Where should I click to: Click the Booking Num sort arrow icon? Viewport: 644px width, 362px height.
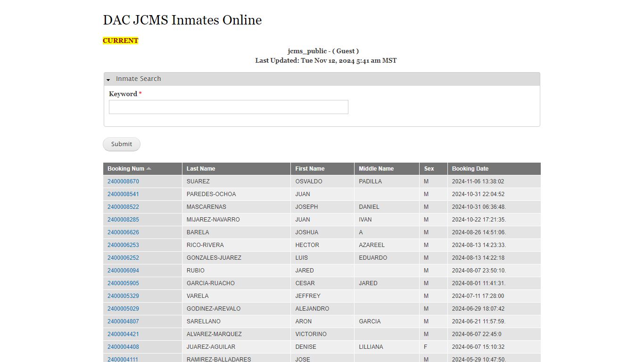point(149,168)
